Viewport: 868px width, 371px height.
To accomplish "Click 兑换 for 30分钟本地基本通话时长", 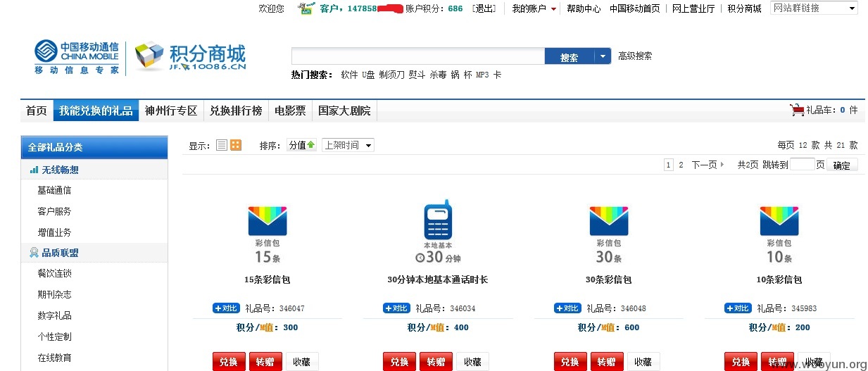I will (399, 362).
